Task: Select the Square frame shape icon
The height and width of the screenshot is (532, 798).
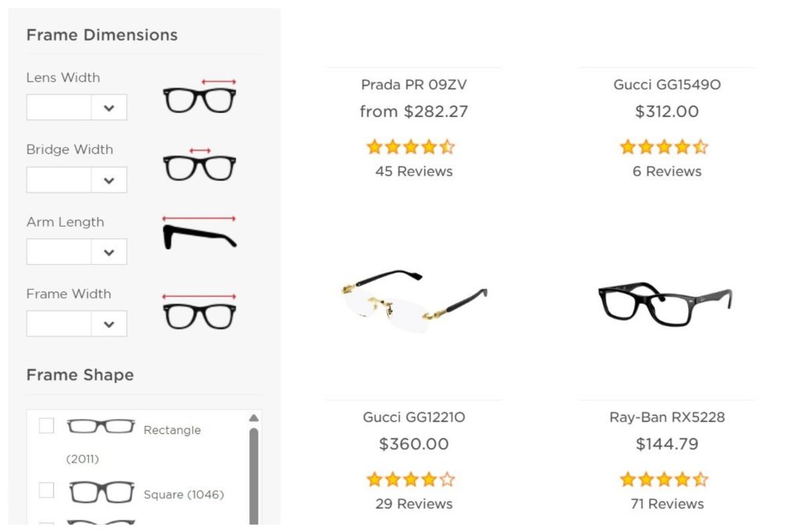Action: 101,491
